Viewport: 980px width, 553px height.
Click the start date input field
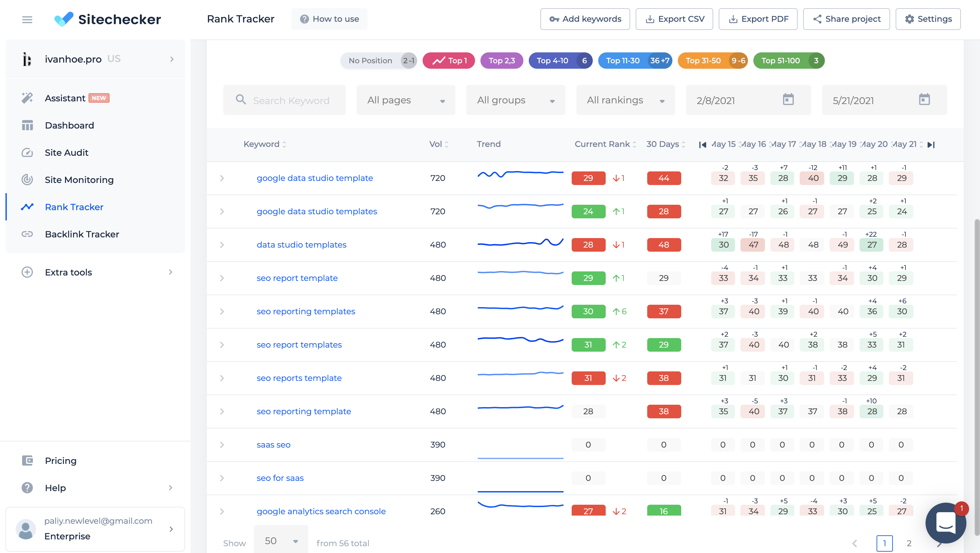click(740, 100)
